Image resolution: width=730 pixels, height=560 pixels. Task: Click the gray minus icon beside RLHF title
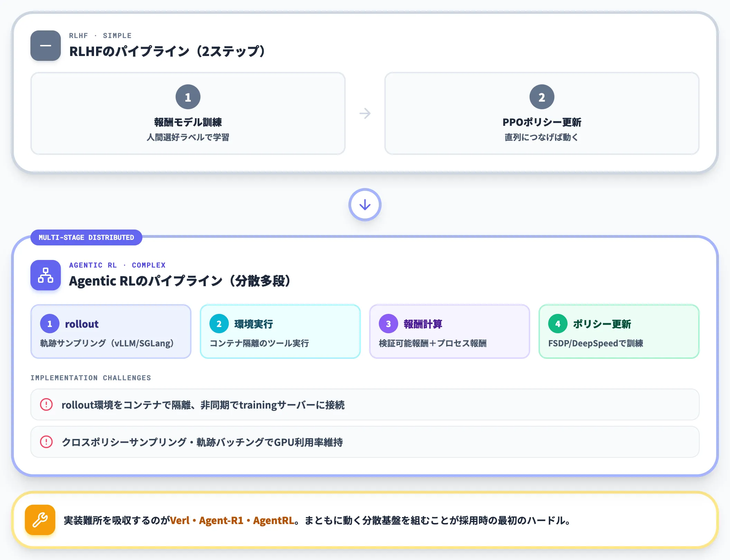click(46, 46)
